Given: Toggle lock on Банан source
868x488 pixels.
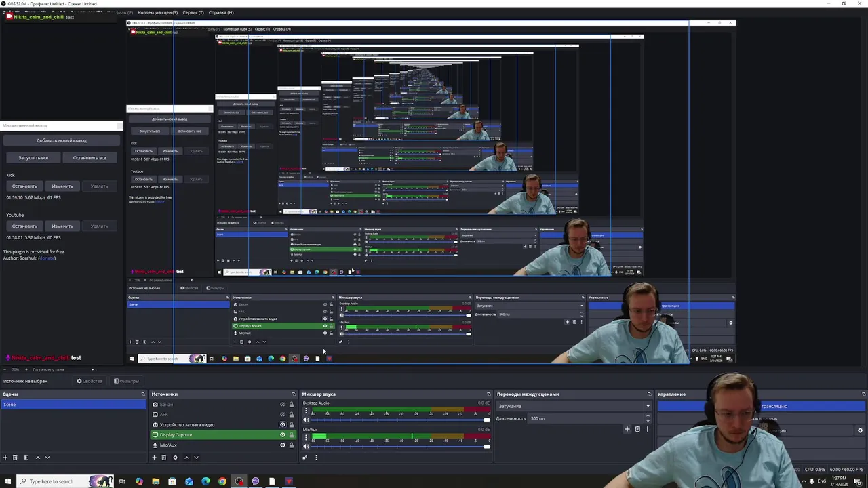Looking at the screenshot, I should (292, 405).
